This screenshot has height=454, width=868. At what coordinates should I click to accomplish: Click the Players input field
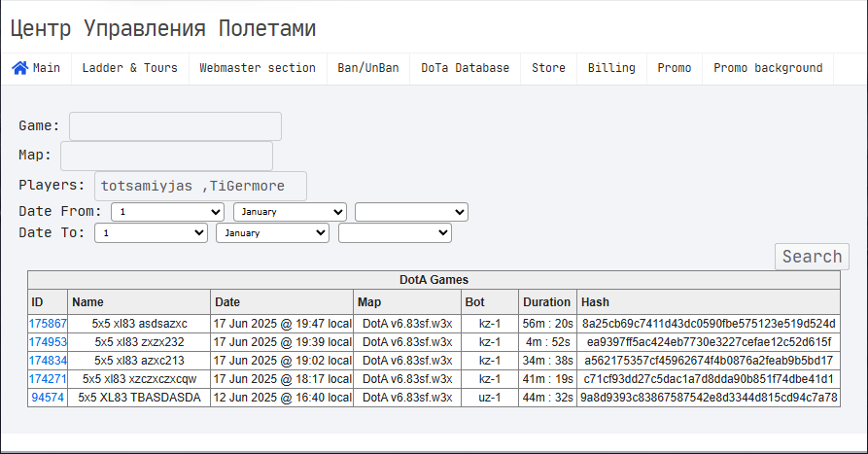click(200, 186)
